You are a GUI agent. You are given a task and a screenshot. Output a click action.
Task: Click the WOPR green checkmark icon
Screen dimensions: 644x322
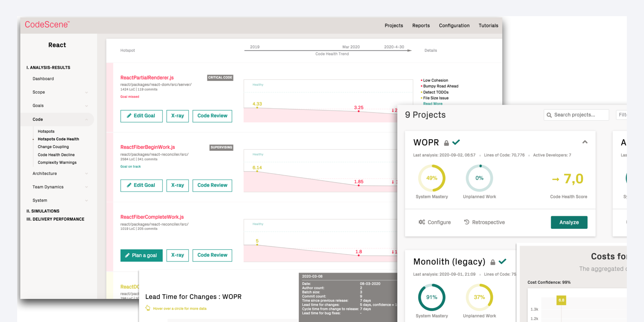pos(456,142)
